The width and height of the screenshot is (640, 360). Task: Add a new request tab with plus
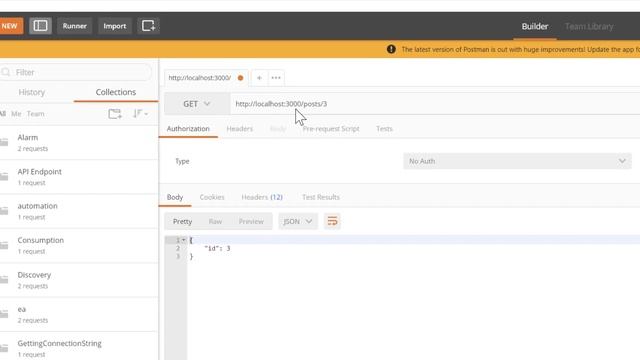pyautogui.click(x=259, y=78)
